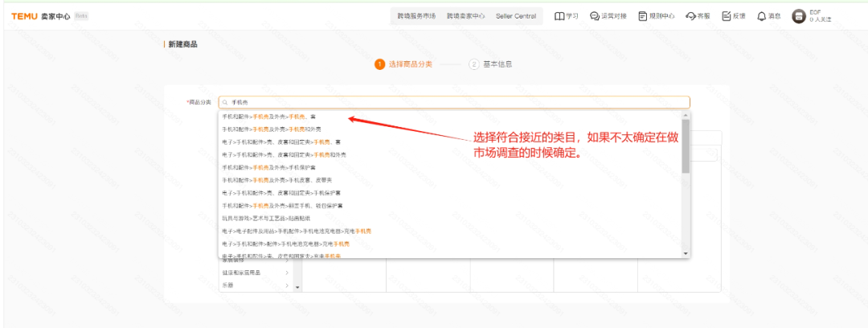Open the 客服 headset icon
This screenshot has height=328, width=868.
690,16
